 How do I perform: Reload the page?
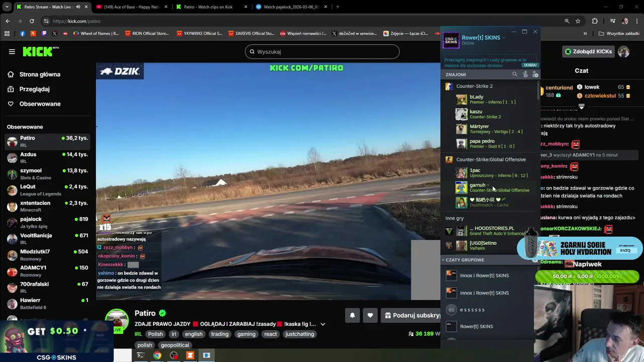32,21
